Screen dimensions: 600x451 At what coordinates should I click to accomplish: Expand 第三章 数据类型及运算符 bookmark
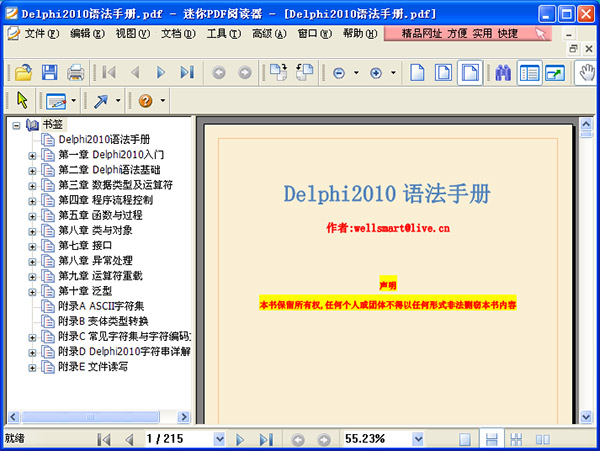32,186
